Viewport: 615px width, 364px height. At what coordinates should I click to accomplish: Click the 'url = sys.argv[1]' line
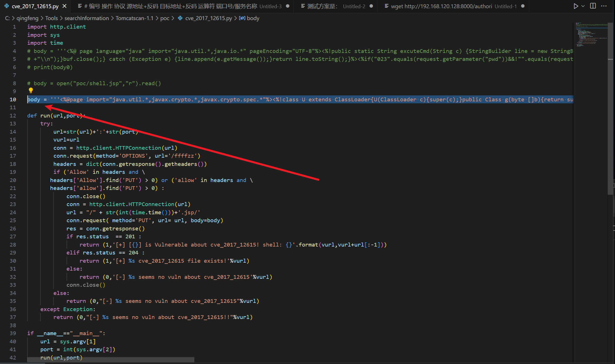[x=68, y=341]
